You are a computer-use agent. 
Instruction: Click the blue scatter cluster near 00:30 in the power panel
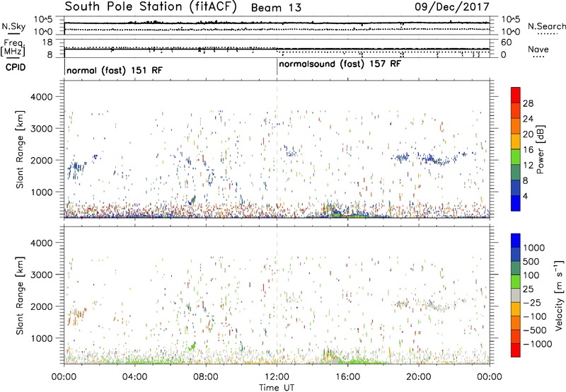[x=76, y=169]
